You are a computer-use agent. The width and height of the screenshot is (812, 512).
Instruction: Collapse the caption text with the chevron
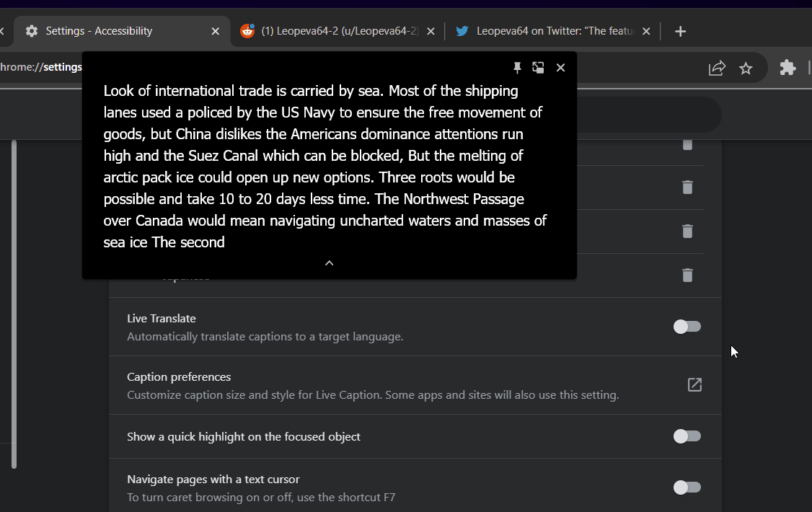point(329,263)
